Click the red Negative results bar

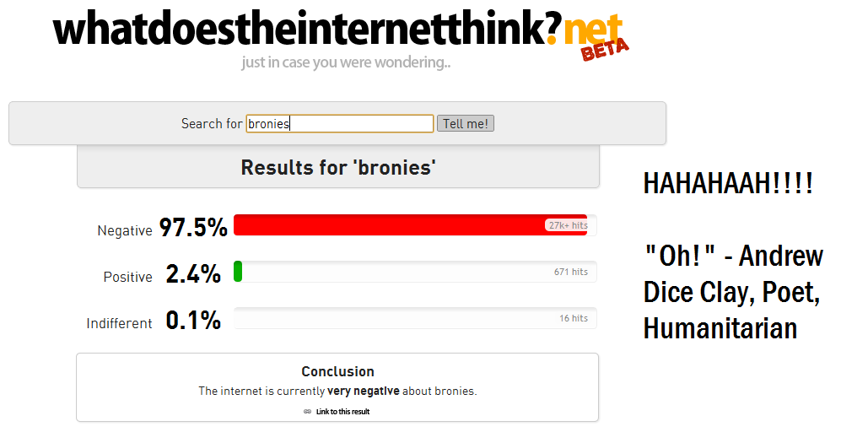click(x=388, y=225)
